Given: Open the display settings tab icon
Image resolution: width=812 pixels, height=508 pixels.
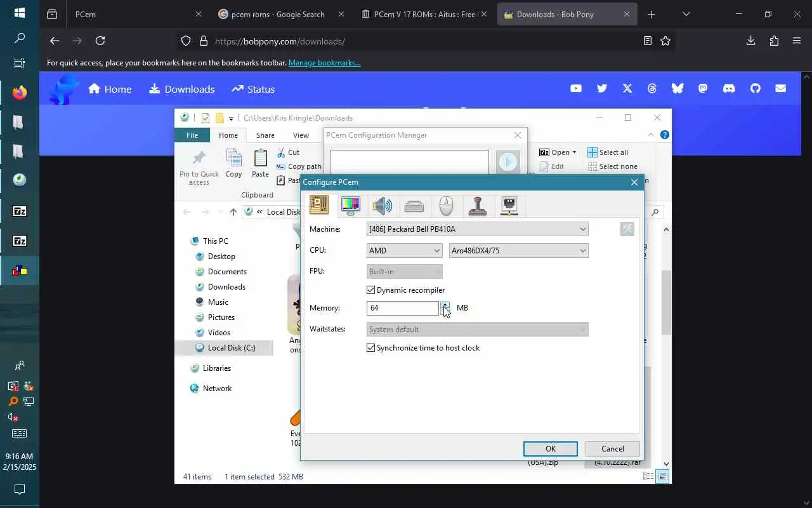Looking at the screenshot, I should coord(351,206).
